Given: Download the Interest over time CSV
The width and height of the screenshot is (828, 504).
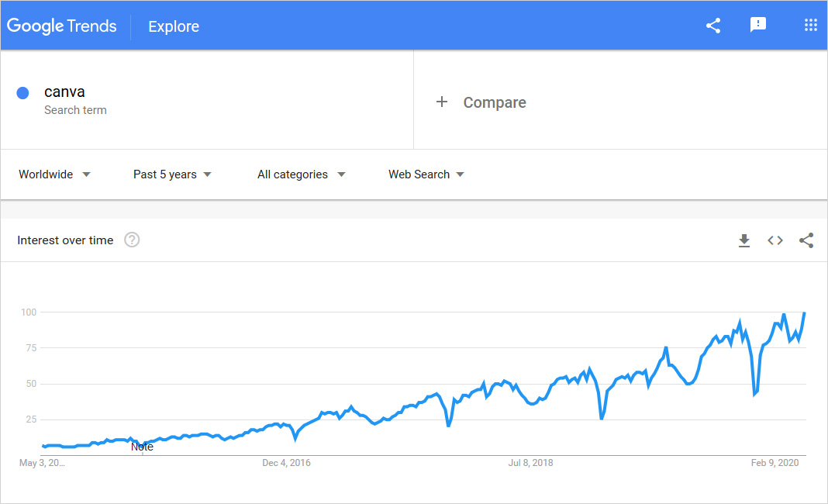Looking at the screenshot, I should coord(744,240).
